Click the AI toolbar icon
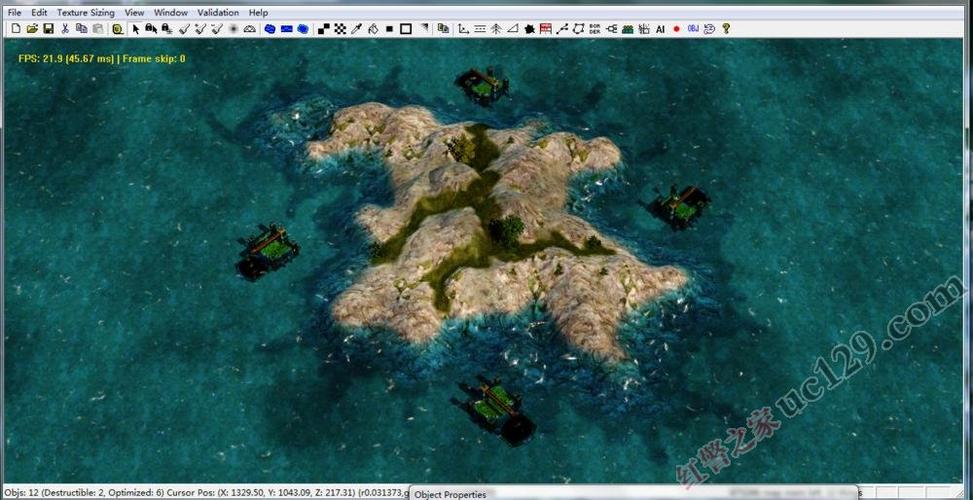973x500 pixels. coord(660,29)
